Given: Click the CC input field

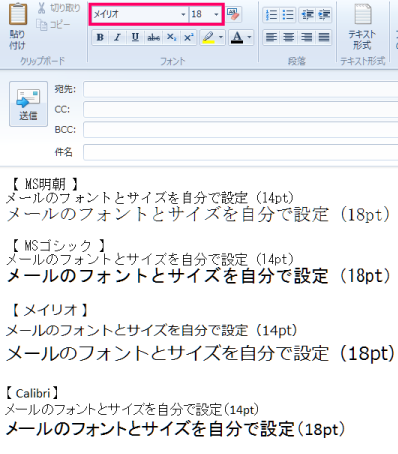Looking at the screenshot, I should click(x=240, y=110).
